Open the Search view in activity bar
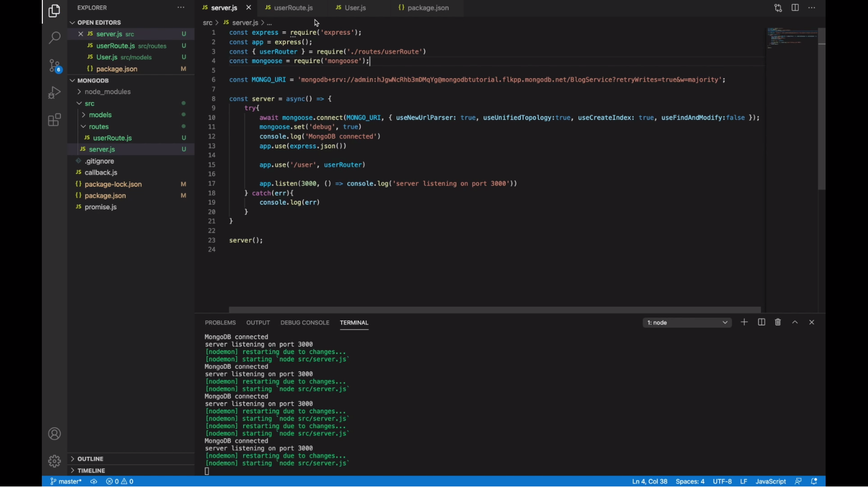The height and width of the screenshot is (487, 868). pos(54,38)
